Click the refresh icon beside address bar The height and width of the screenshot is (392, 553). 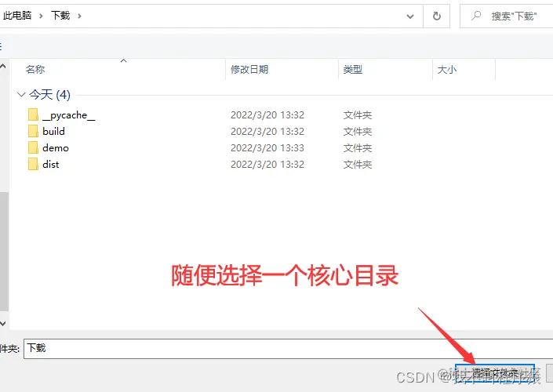(x=437, y=16)
